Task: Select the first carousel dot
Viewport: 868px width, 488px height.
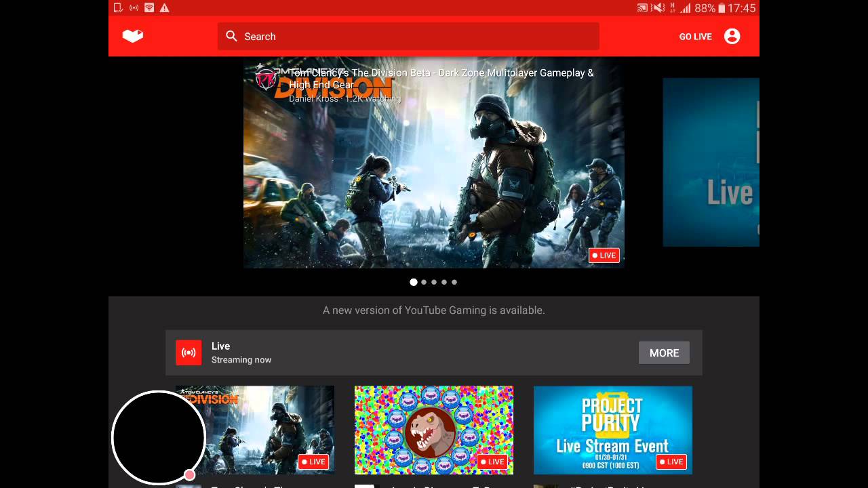Action: 414,282
